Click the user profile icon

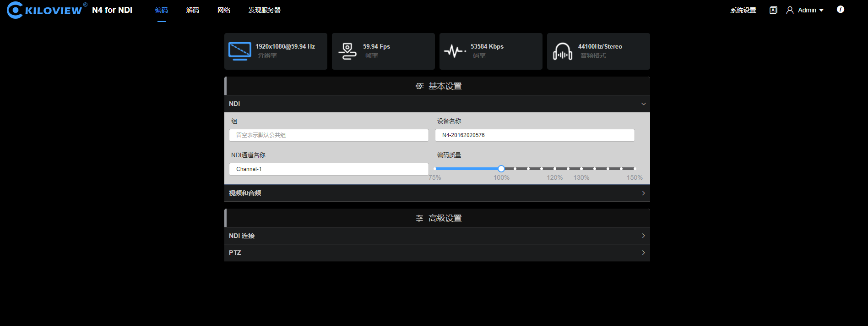tap(790, 10)
